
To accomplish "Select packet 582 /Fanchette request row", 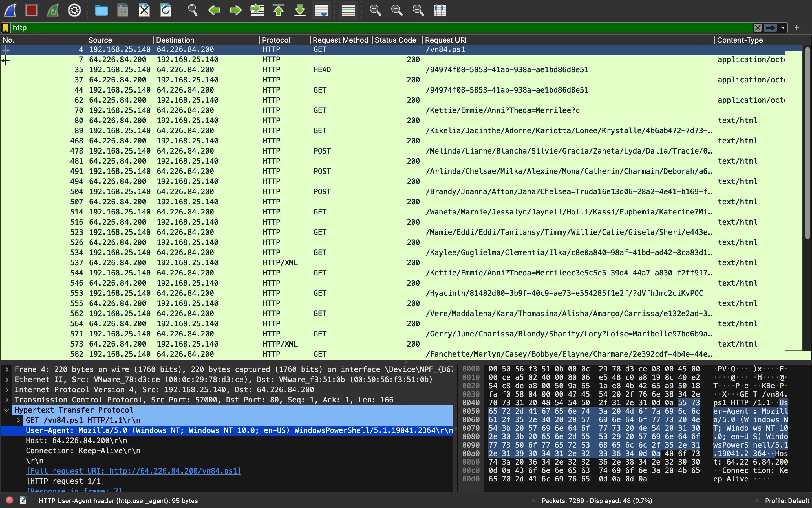I will coord(392,354).
